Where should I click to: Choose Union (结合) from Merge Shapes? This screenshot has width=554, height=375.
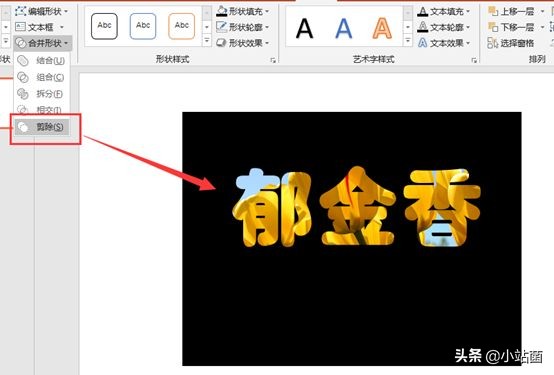[42, 61]
